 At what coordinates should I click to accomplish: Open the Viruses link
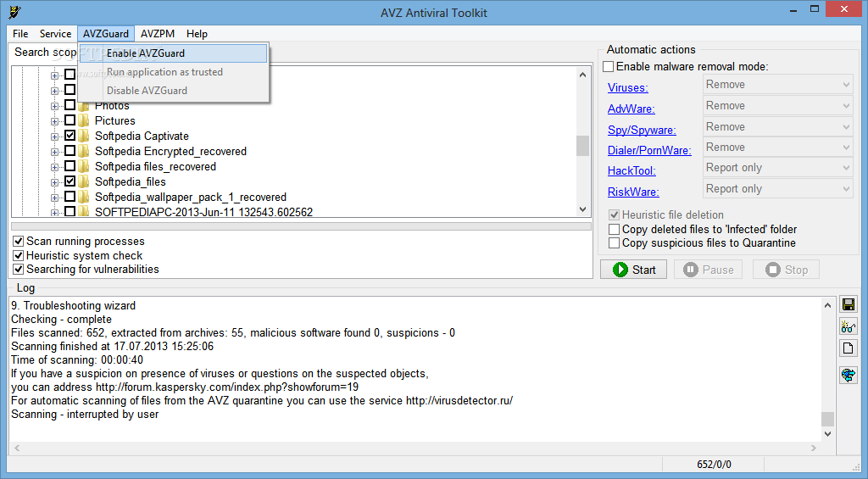click(628, 87)
